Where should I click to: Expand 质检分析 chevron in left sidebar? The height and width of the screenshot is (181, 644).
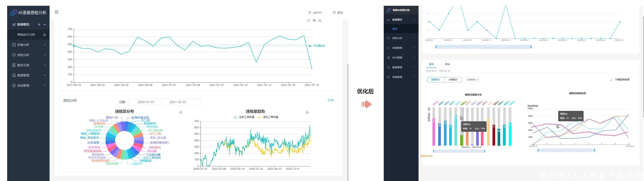[45, 55]
